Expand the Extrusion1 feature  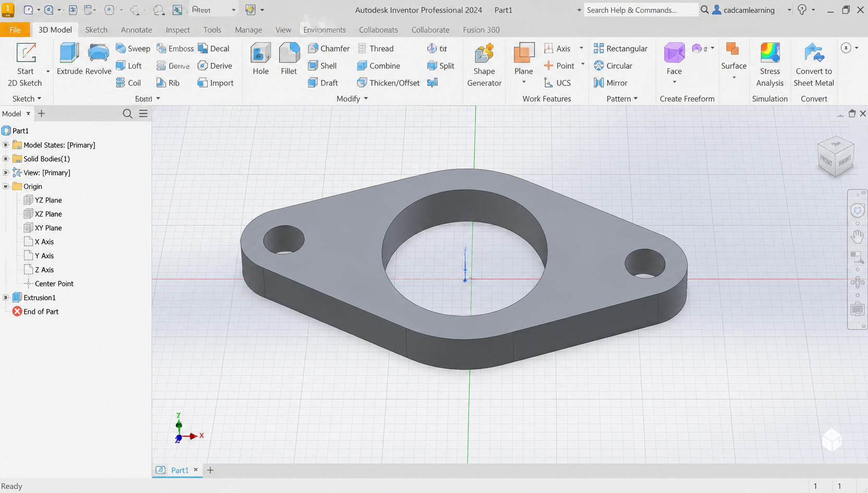6,297
